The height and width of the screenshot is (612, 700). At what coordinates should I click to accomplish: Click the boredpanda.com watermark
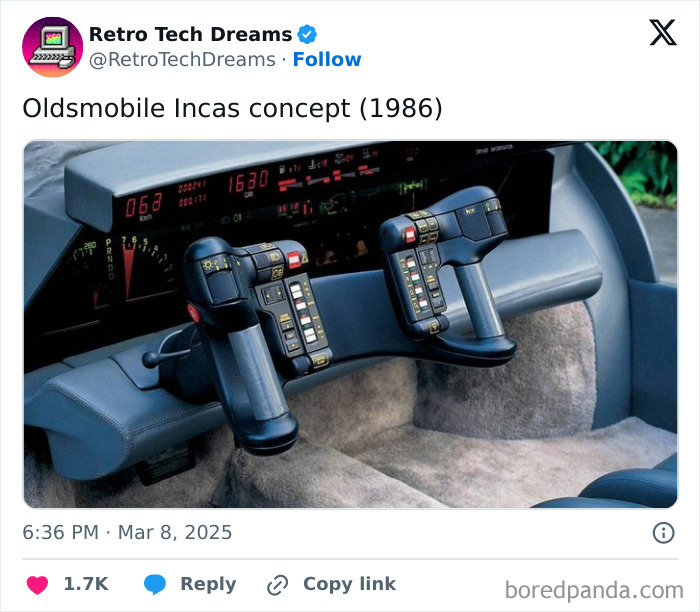[594, 590]
